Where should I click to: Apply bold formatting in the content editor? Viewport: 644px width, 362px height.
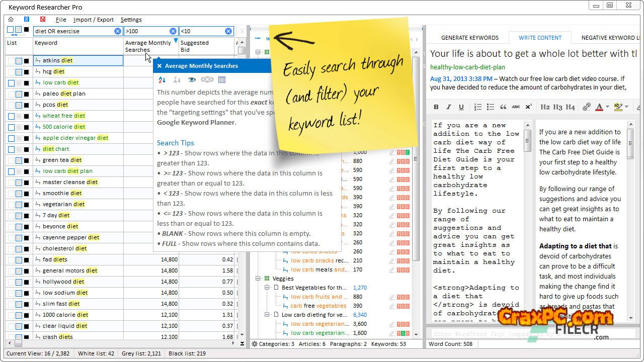[x=436, y=107]
